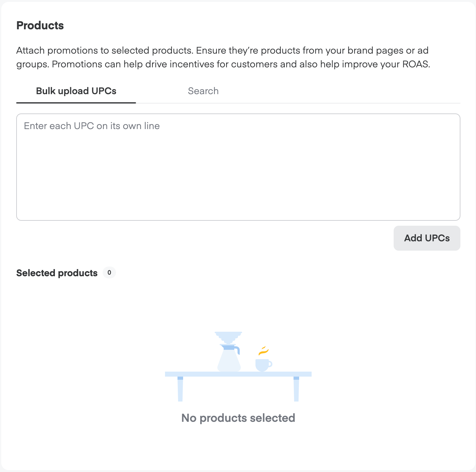Click the Products heading
The image size is (476, 472).
tap(40, 26)
